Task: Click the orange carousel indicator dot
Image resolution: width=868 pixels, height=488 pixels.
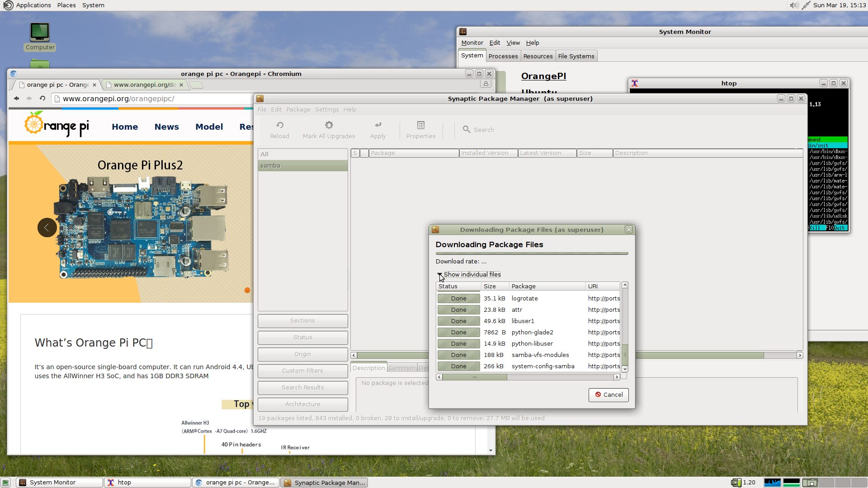Action: point(247,290)
